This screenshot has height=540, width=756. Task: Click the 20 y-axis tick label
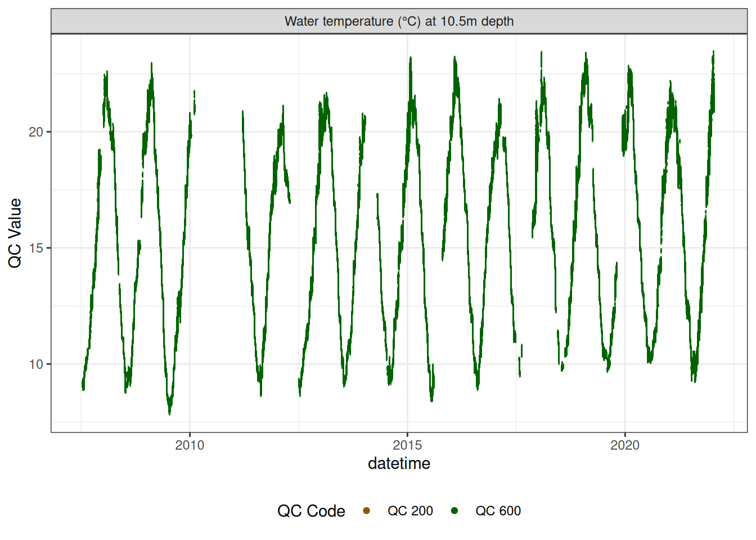(36, 132)
